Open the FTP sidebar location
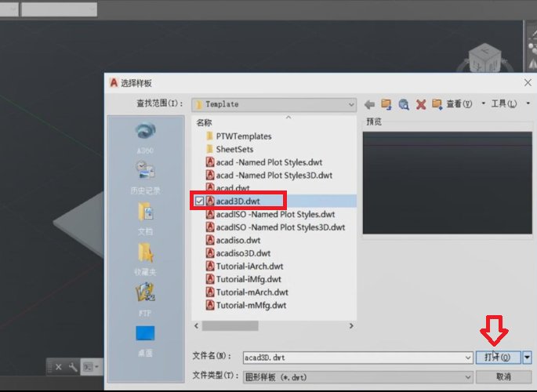 pyautogui.click(x=145, y=299)
